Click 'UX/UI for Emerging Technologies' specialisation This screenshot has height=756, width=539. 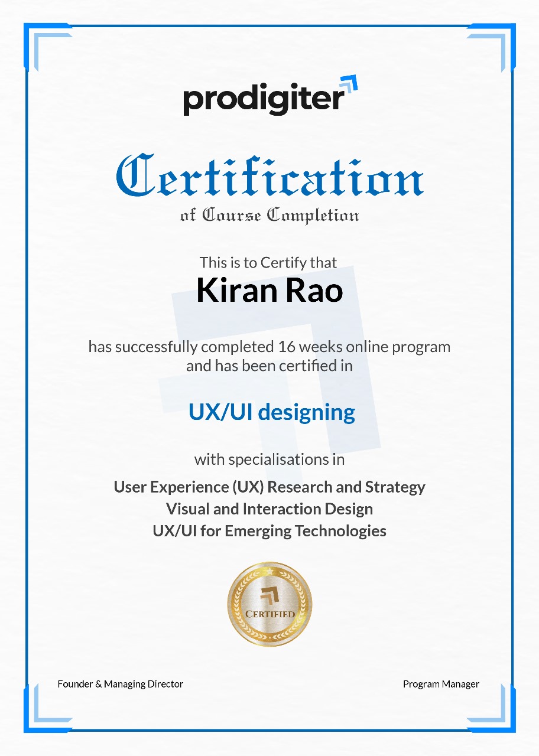click(269, 531)
